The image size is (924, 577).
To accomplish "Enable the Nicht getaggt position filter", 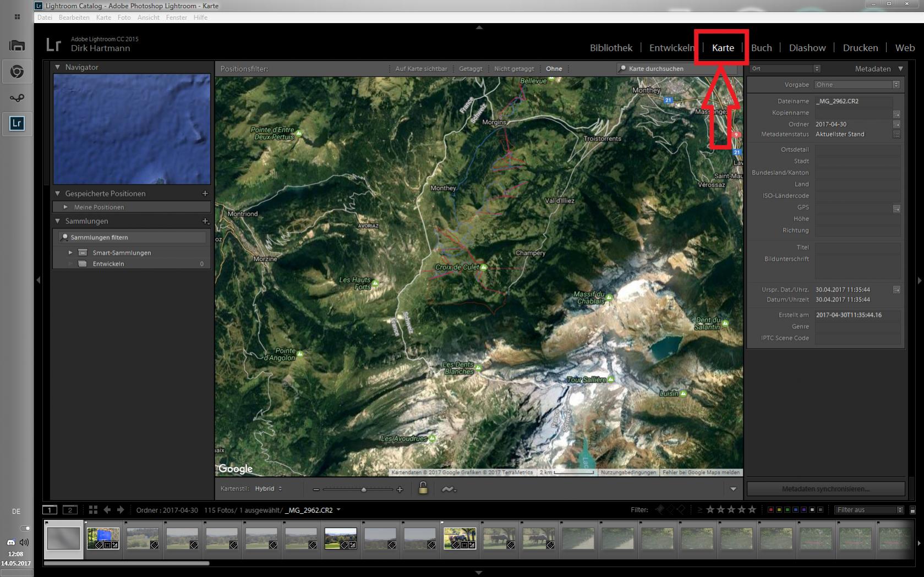I will click(514, 69).
